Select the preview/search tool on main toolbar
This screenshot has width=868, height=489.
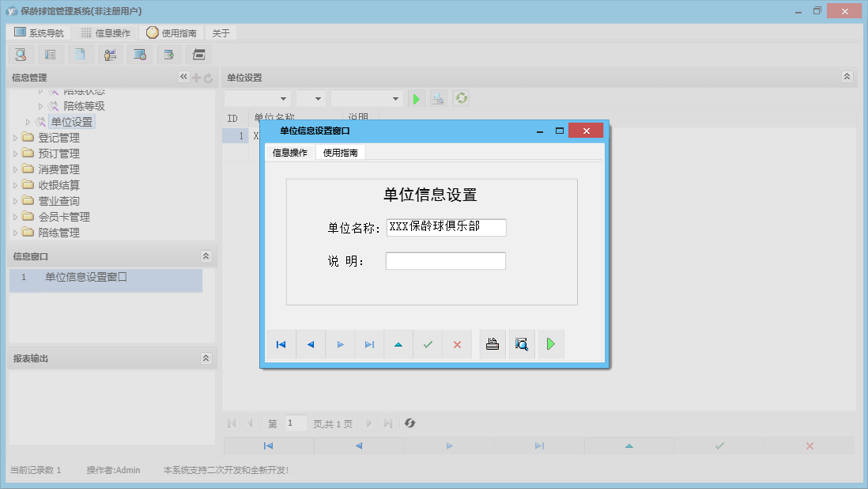click(x=21, y=54)
